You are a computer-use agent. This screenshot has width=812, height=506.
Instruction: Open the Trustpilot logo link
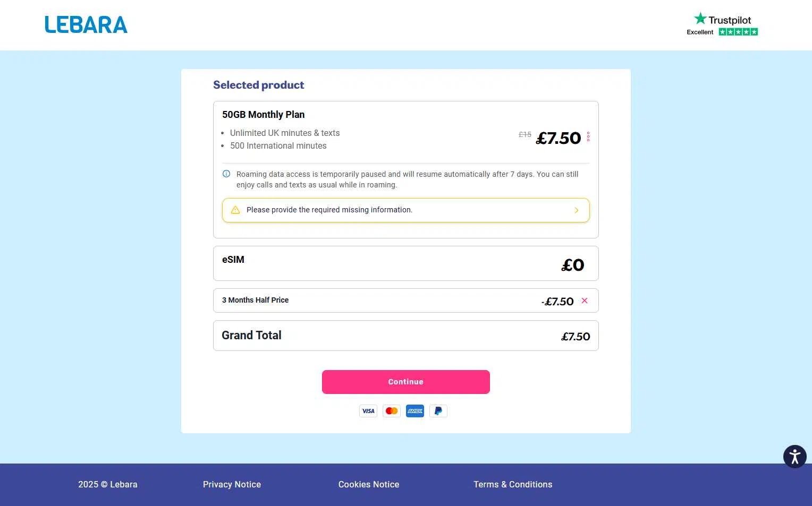(x=723, y=20)
